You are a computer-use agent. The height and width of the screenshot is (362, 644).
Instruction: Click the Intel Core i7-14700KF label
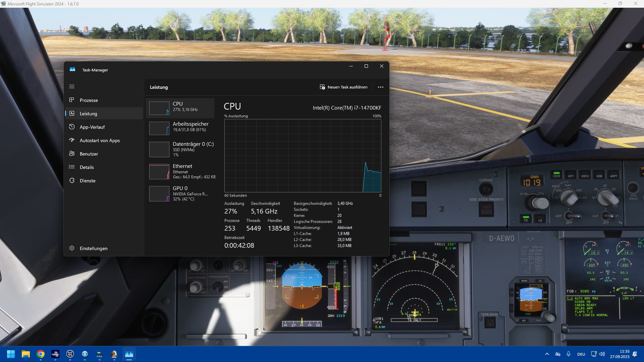click(x=347, y=108)
